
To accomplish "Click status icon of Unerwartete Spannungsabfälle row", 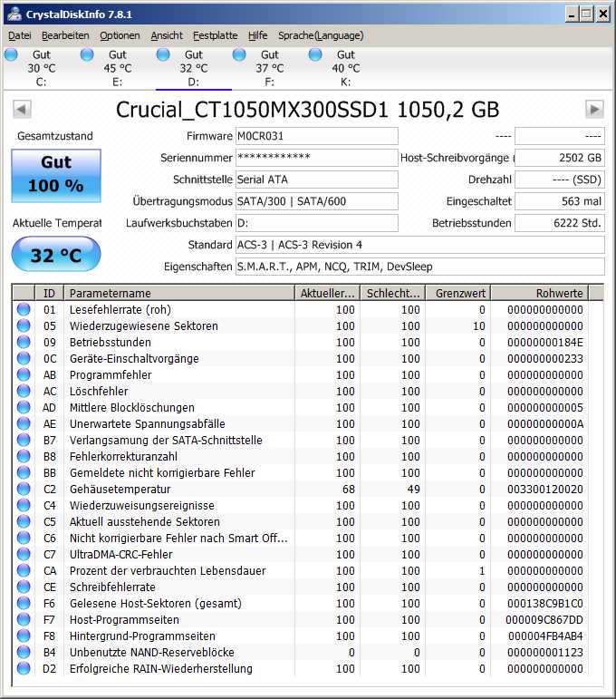I will (24, 423).
